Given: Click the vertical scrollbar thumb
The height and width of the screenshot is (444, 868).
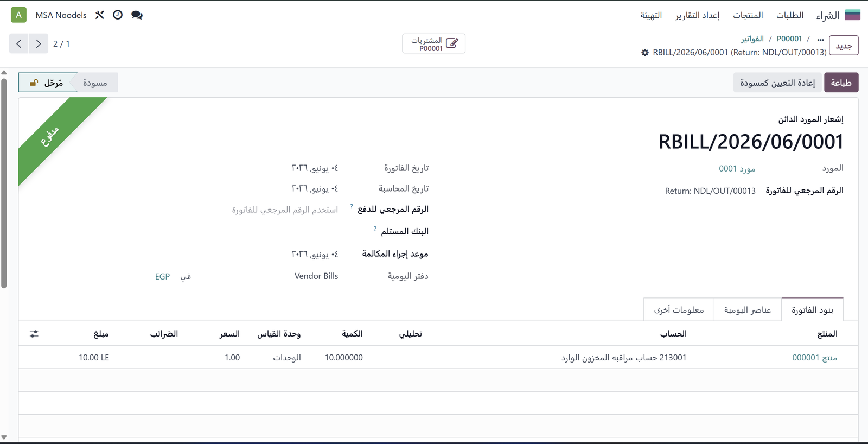Looking at the screenshot, I should tap(4, 183).
